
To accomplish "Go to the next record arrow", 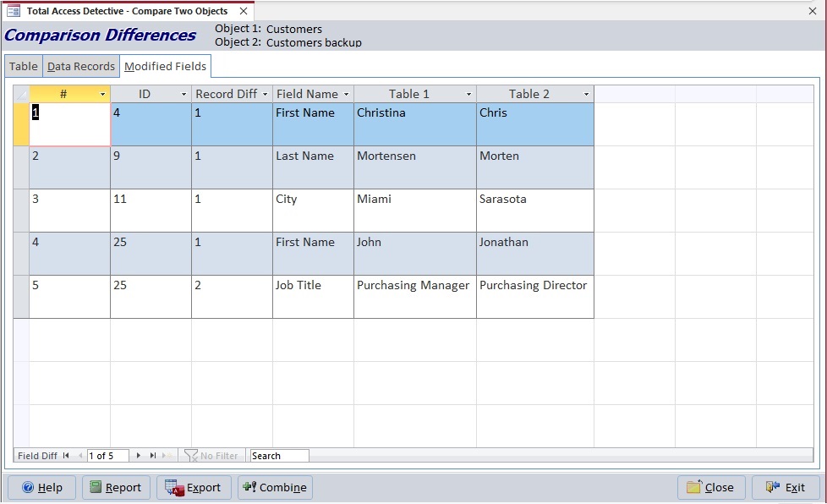I will 139,456.
